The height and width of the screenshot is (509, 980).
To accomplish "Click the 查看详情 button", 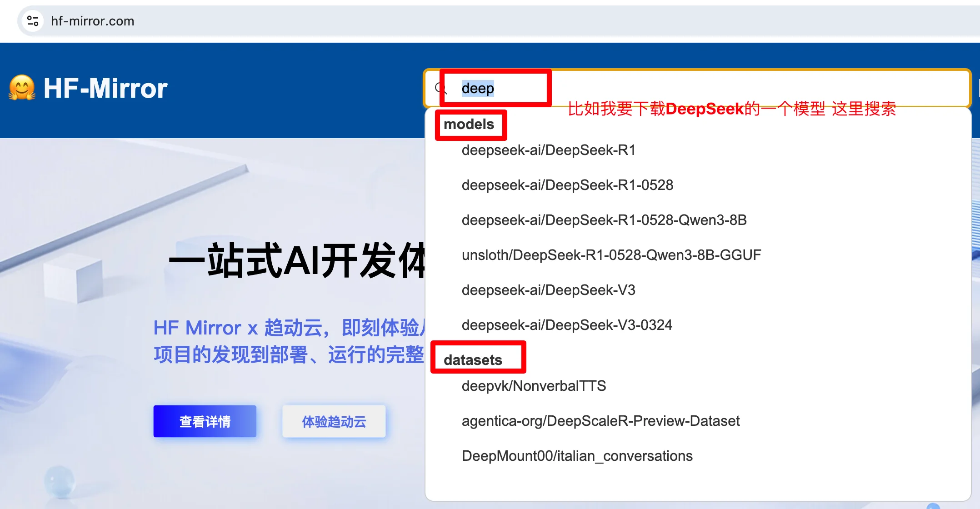I will (x=205, y=421).
